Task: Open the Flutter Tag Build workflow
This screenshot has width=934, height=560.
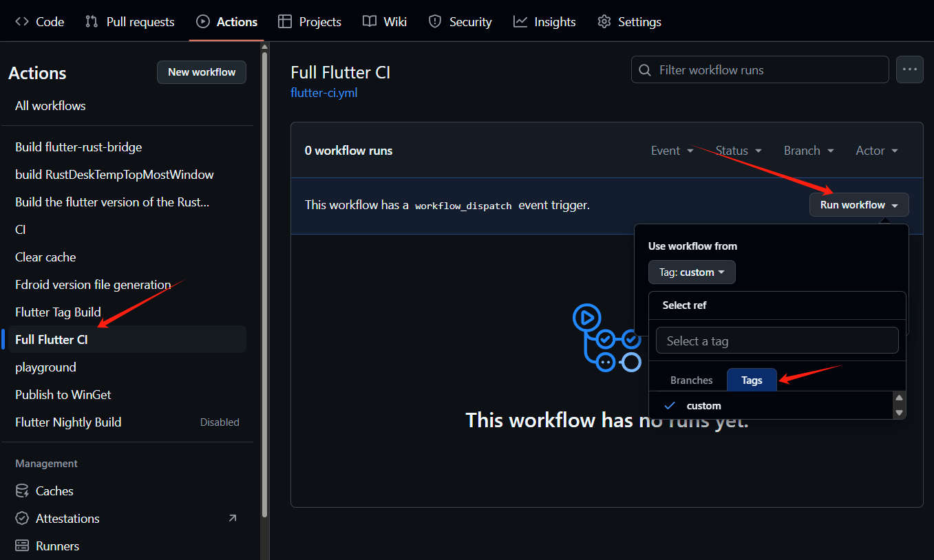Action: pyautogui.click(x=127, y=312)
